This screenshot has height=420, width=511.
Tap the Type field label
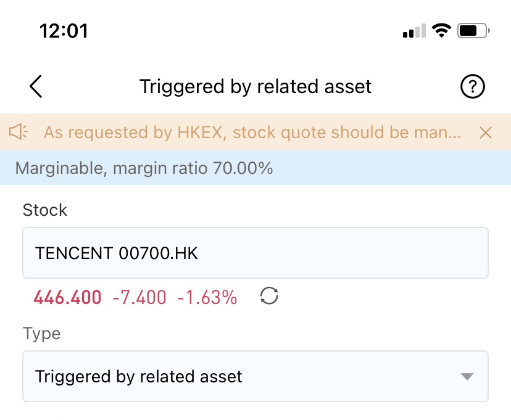(42, 334)
